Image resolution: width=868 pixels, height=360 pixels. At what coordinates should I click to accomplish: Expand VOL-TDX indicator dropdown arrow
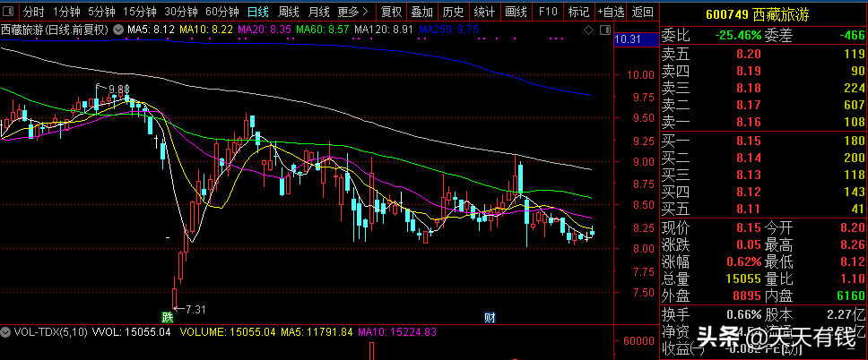6,332
